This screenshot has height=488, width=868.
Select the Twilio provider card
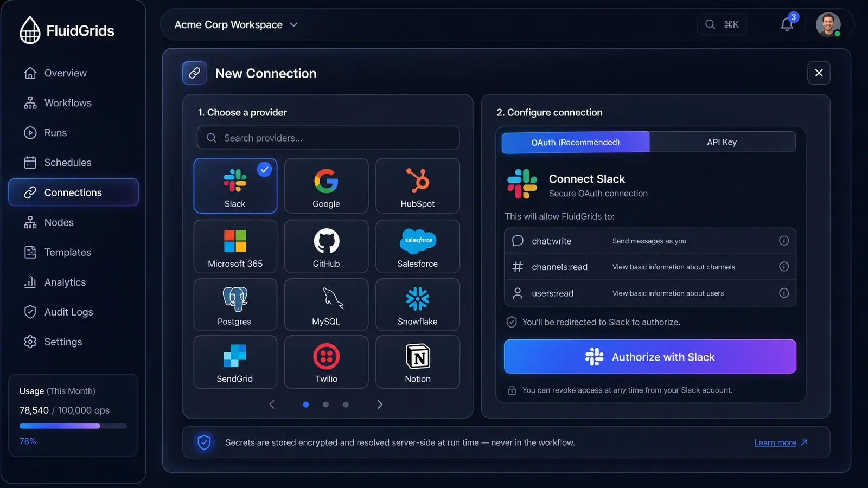326,362
